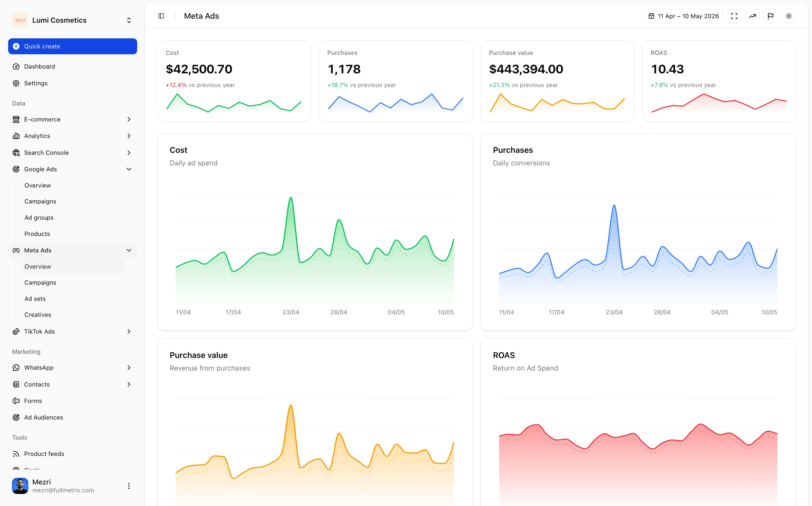The width and height of the screenshot is (812, 506).
Task: Click the Daily ad spend subtitle
Action: pos(193,163)
